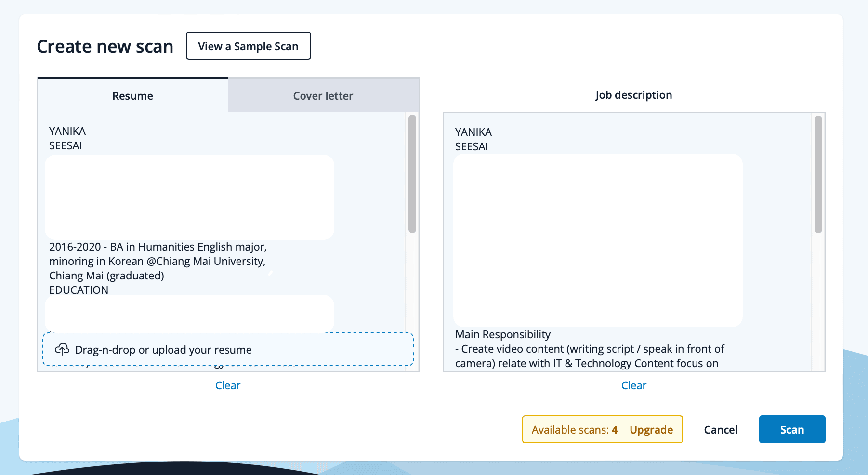Click the Job description heading
Image resolution: width=868 pixels, height=475 pixels.
[633, 95]
